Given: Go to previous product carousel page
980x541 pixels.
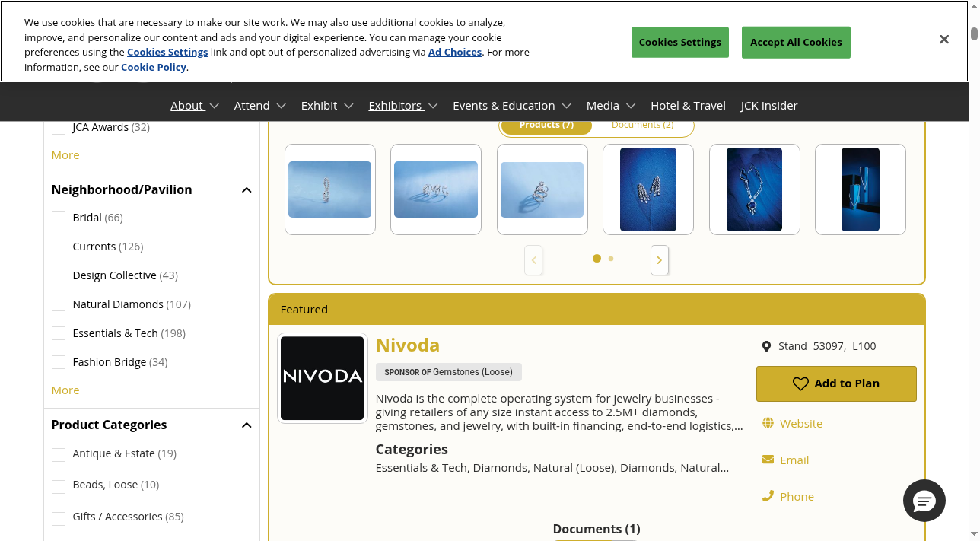Looking at the screenshot, I should pyautogui.click(x=533, y=260).
